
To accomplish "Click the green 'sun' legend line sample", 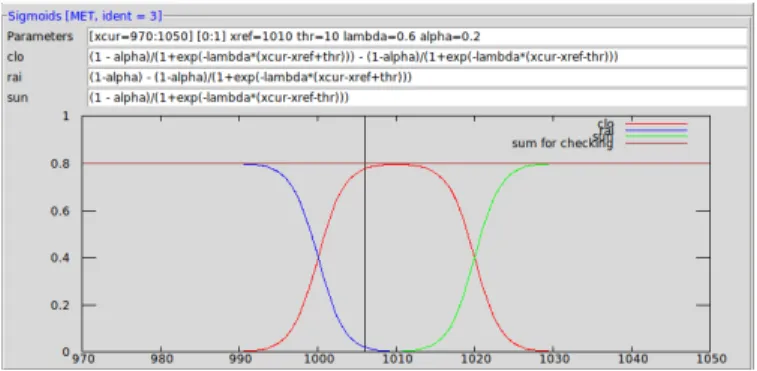I will (656, 136).
